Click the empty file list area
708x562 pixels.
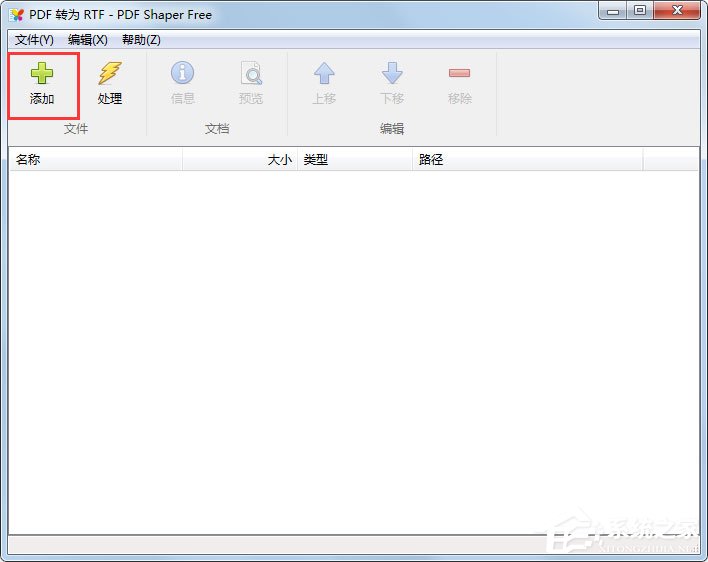click(354, 352)
